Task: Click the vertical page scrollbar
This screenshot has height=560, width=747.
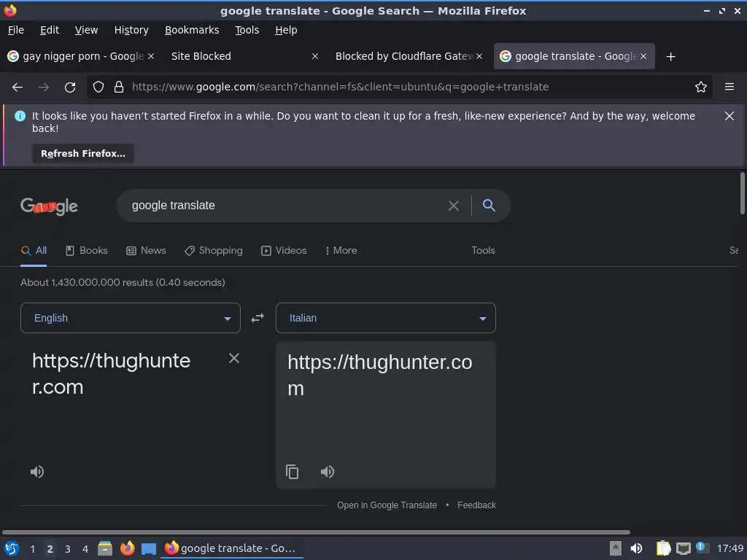Action: tap(742, 193)
